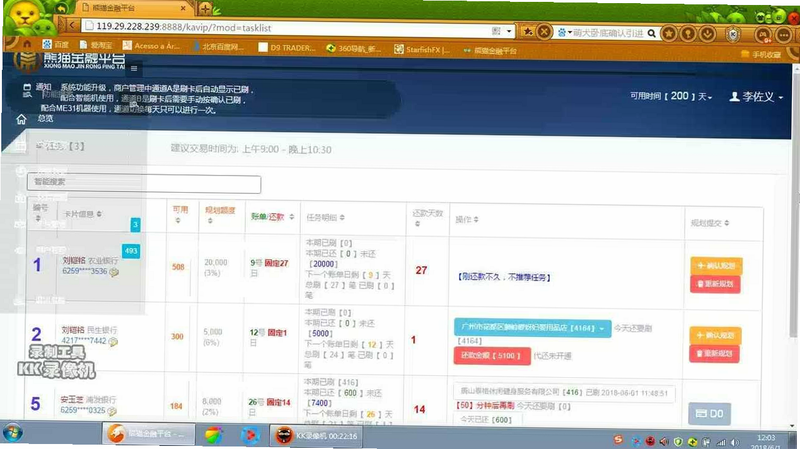800x449 pixels.
Task: Click the taskbar clock 12:03
Action: click(766, 438)
